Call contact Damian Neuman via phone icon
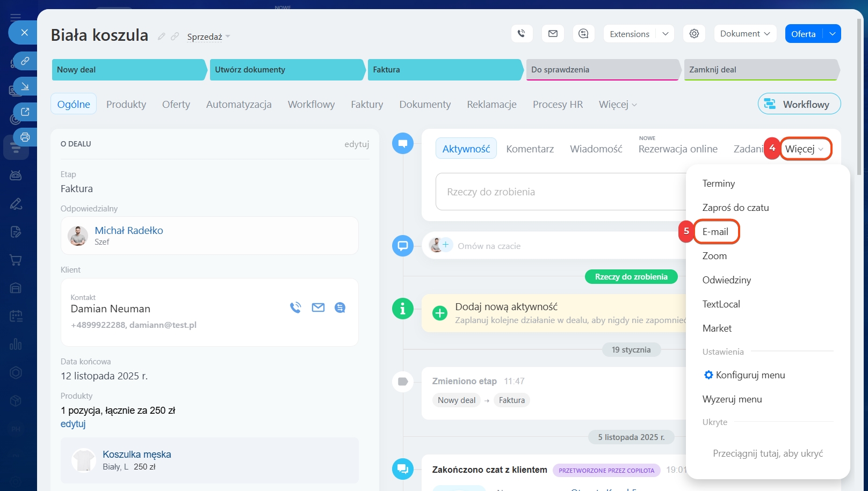The height and width of the screenshot is (491, 868). [x=295, y=307]
